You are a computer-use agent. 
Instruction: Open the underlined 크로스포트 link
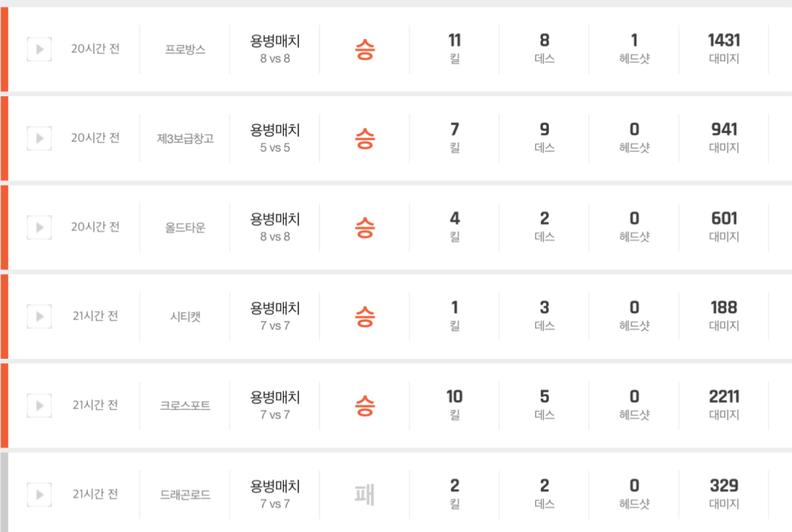click(x=185, y=405)
